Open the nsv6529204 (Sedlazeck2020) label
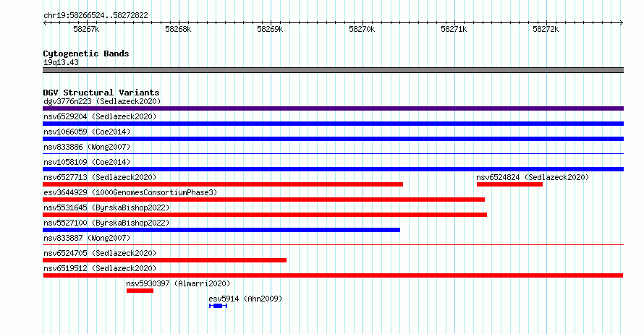Viewport: 644px width, 334px height. point(100,116)
